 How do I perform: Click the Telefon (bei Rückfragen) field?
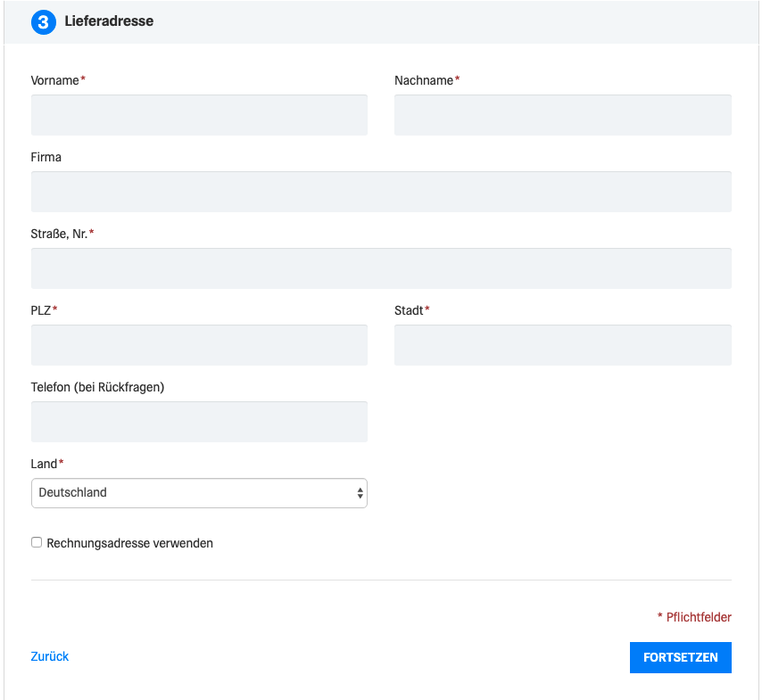(x=199, y=422)
